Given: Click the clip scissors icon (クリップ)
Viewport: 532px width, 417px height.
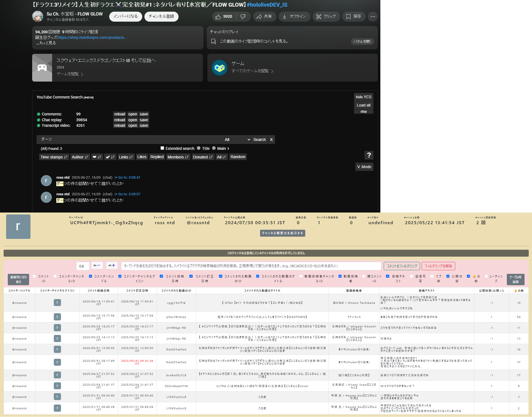Looking at the screenshot, I should coord(319,17).
